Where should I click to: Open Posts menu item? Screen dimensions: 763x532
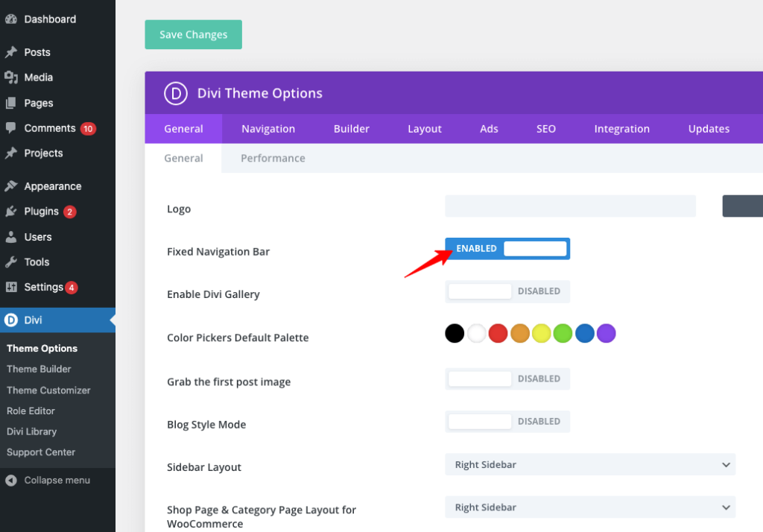pos(57,52)
